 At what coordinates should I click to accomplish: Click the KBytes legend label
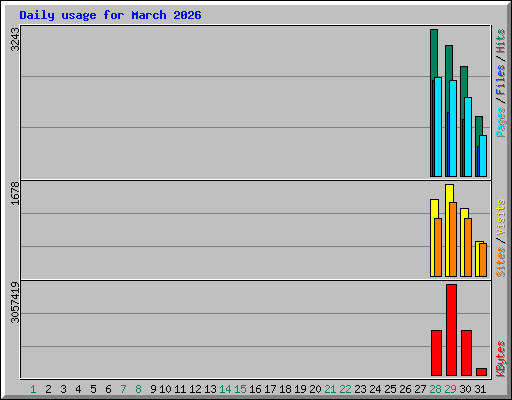click(x=500, y=359)
